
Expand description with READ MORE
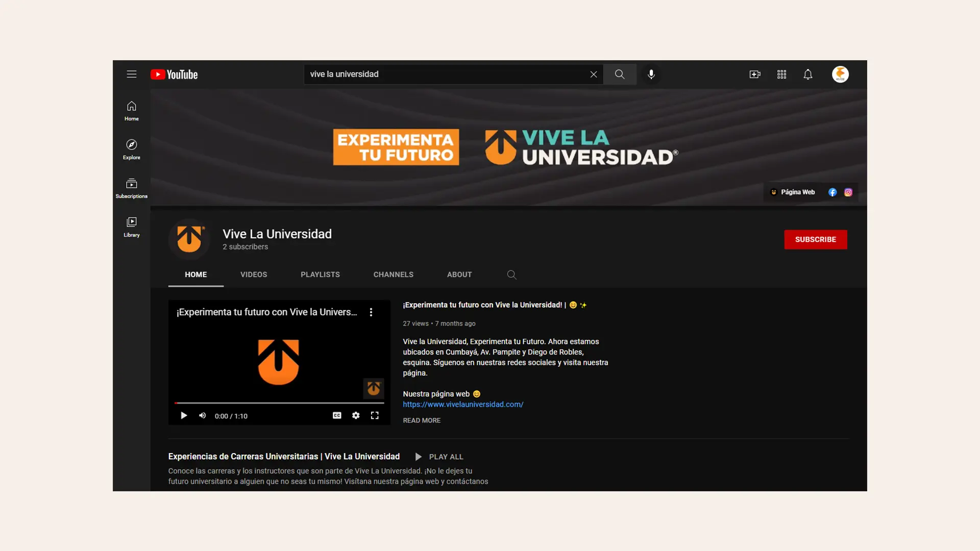click(422, 420)
